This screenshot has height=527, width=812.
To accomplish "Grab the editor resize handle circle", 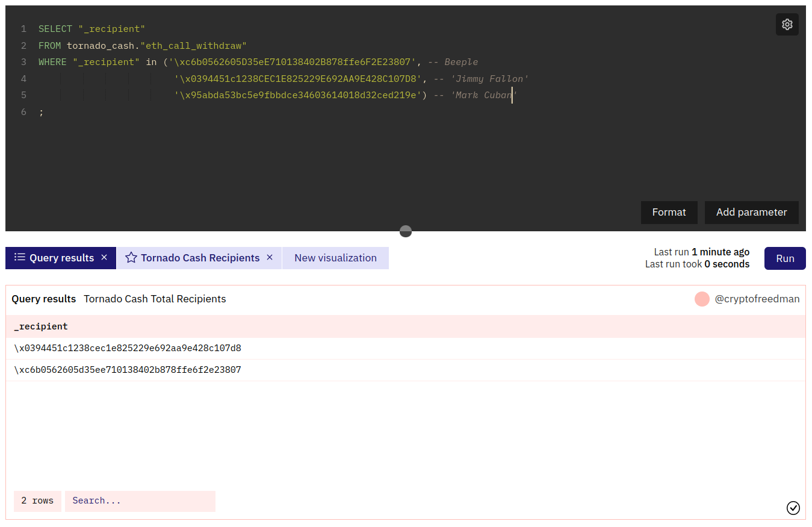I will 406,231.
